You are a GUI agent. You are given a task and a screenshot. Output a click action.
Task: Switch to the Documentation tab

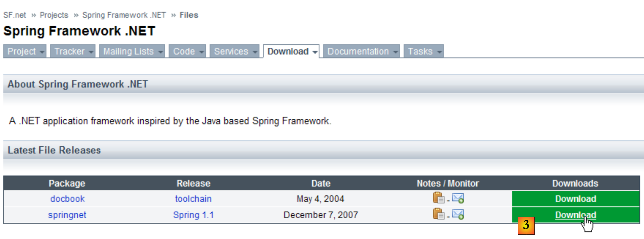(x=358, y=51)
